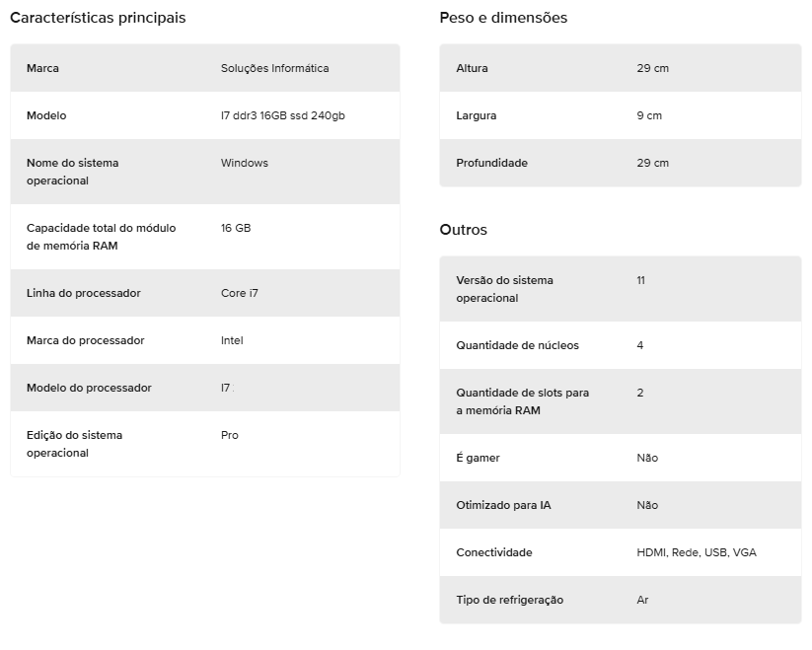Click the 'Nome do sistema operacional' label
The height and width of the screenshot is (650, 812).
pyautogui.click(x=72, y=172)
